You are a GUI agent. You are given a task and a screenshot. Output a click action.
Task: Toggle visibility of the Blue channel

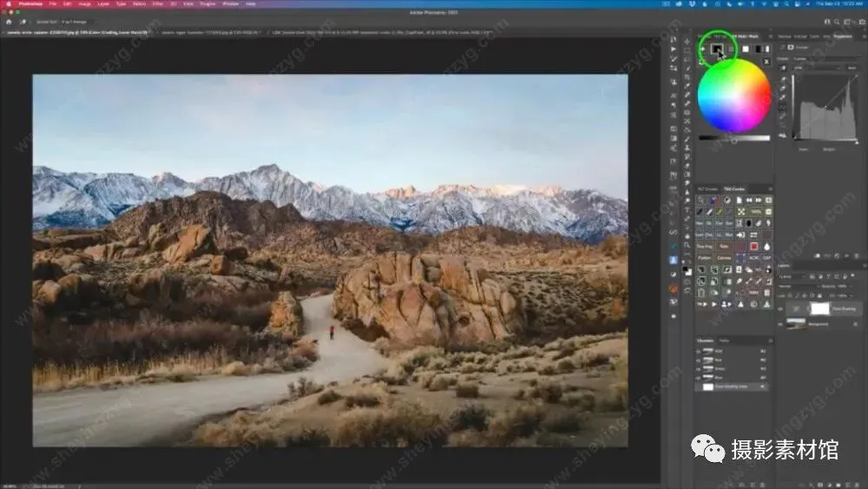(698, 378)
